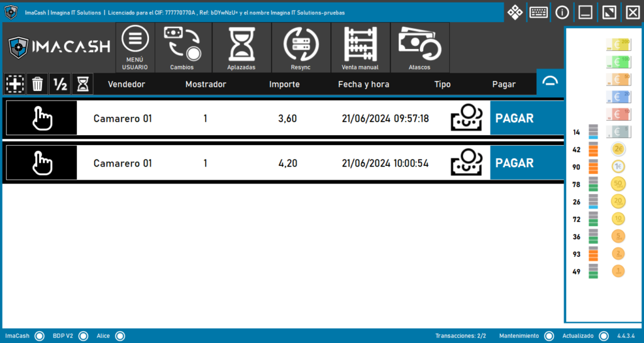
Task: Sort by the Importe column header
Action: click(x=284, y=84)
